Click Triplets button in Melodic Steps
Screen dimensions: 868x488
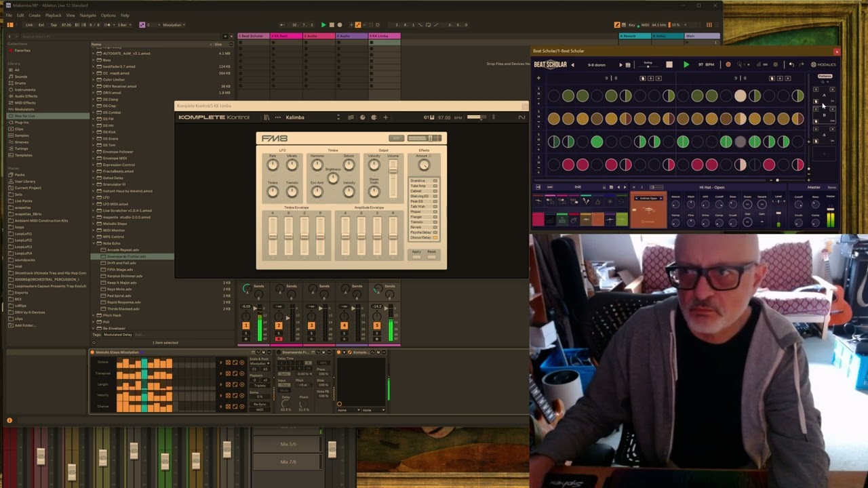coord(259,385)
